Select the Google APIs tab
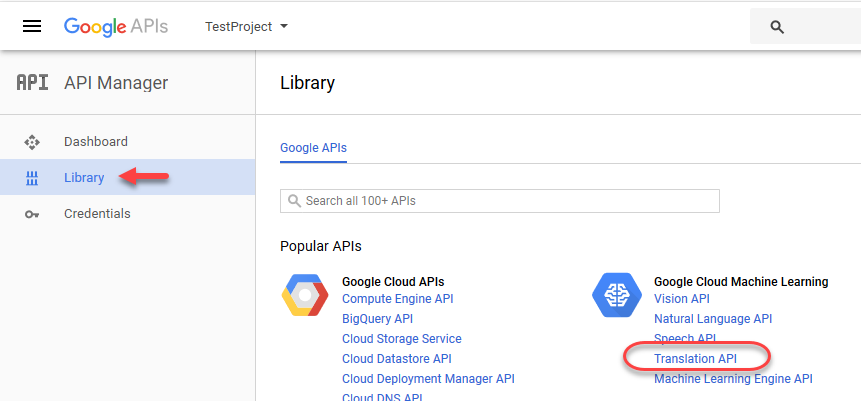The width and height of the screenshot is (861, 401). pos(313,148)
